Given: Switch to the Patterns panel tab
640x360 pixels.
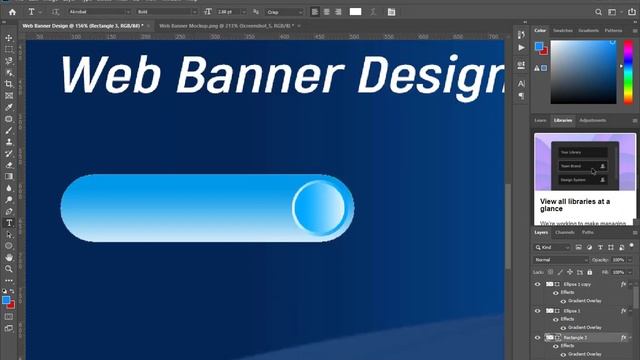Looking at the screenshot, I should (613, 31).
